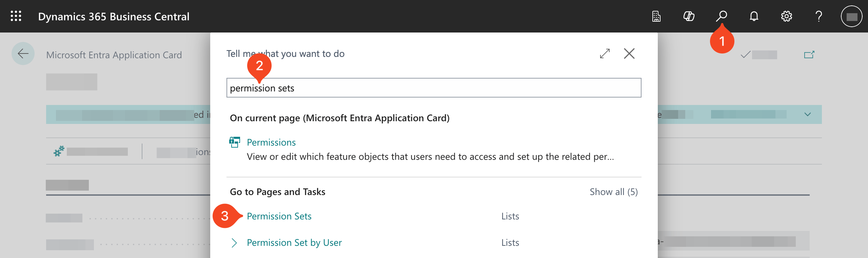The image size is (868, 258).
Task: Show all 5 pages and tasks
Action: click(614, 192)
